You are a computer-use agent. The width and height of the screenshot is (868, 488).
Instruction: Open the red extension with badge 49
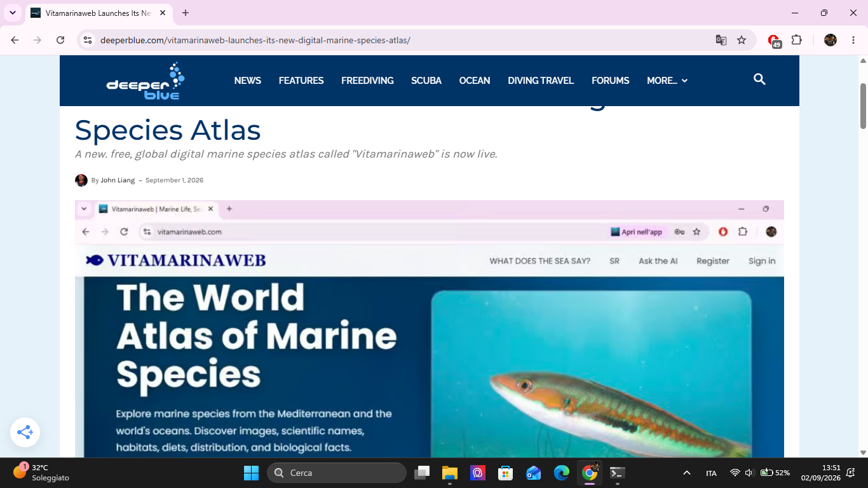pos(774,41)
